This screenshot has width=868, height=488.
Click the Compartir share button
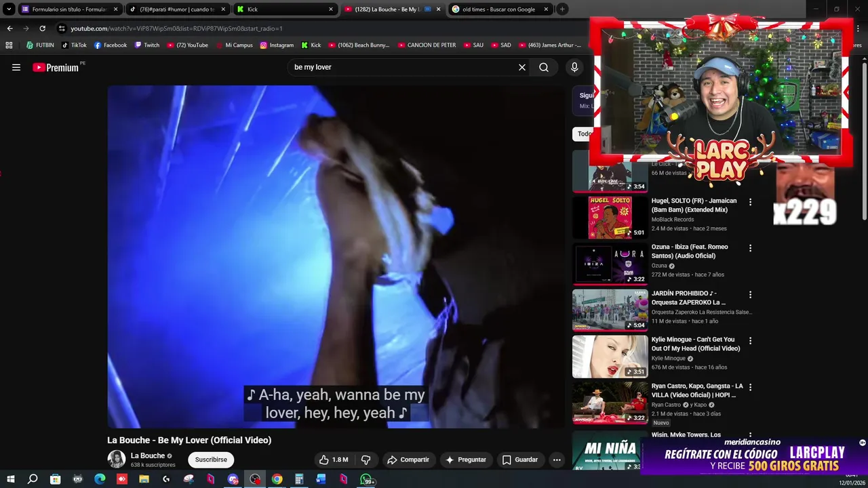tap(408, 460)
